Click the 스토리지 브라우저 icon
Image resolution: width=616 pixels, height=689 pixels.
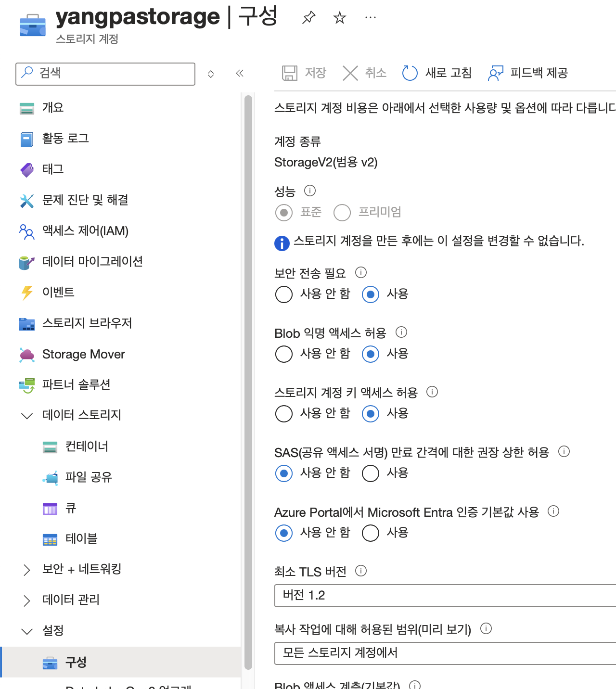click(27, 324)
